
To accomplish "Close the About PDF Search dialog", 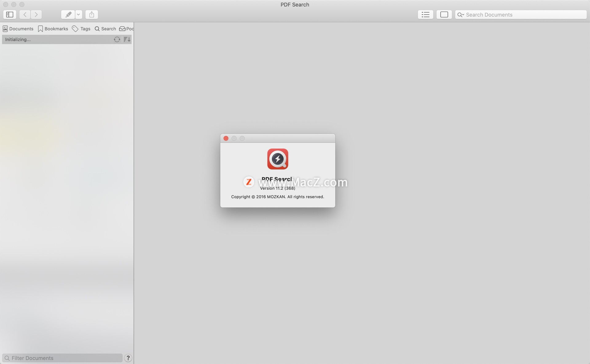I will point(226,138).
